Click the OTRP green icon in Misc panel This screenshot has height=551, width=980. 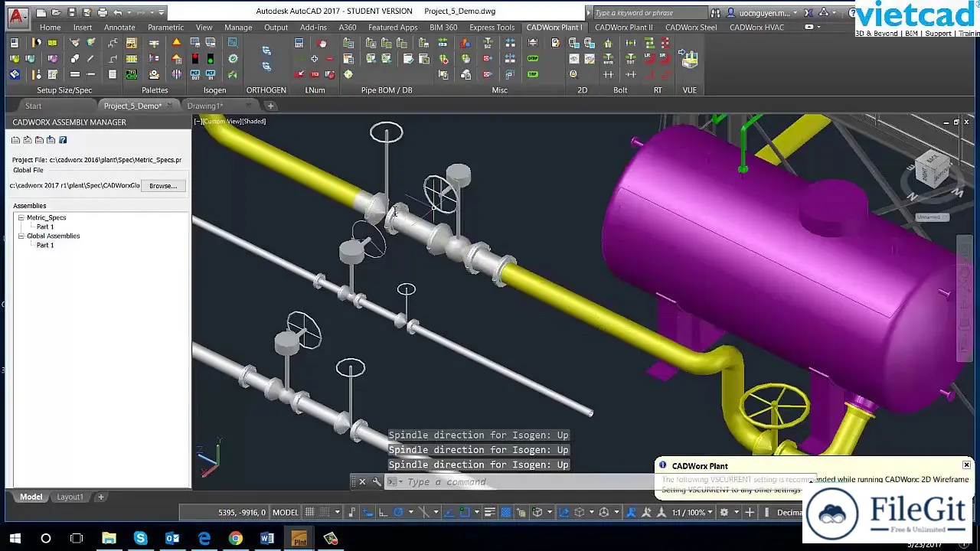point(533,58)
